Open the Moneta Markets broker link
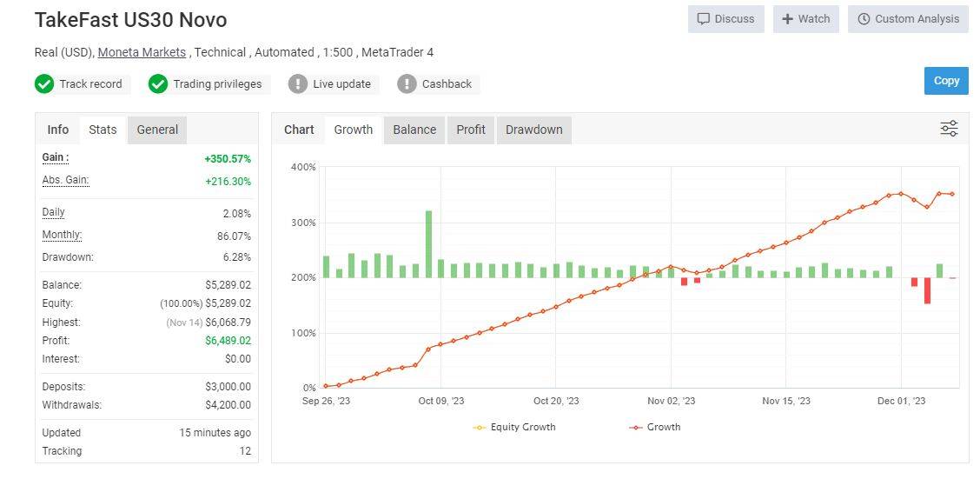 tap(142, 52)
